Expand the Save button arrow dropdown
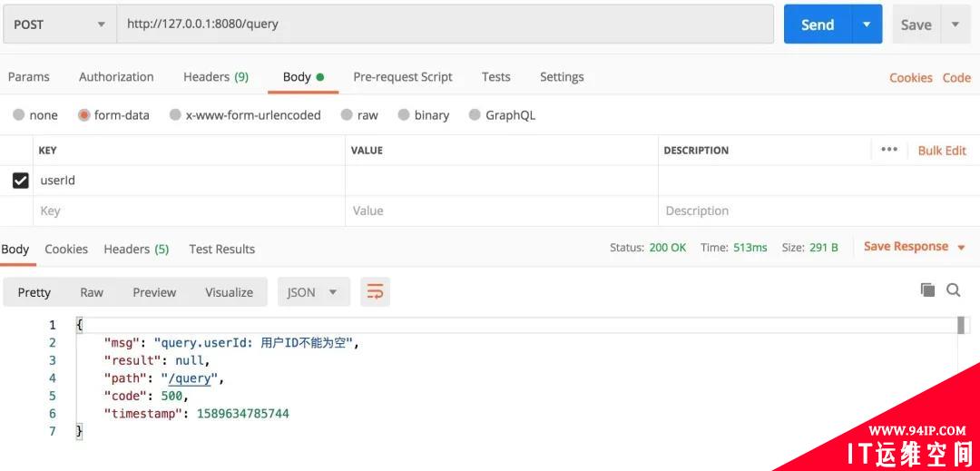The width and height of the screenshot is (980, 471). [955, 25]
